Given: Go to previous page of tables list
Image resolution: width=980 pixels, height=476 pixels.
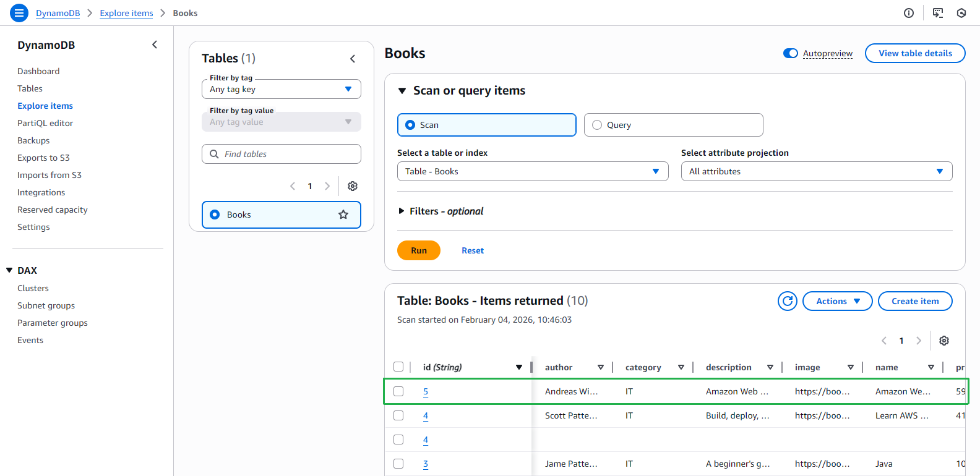Looking at the screenshot, I should pyautogui.click(x=293, y=186).
